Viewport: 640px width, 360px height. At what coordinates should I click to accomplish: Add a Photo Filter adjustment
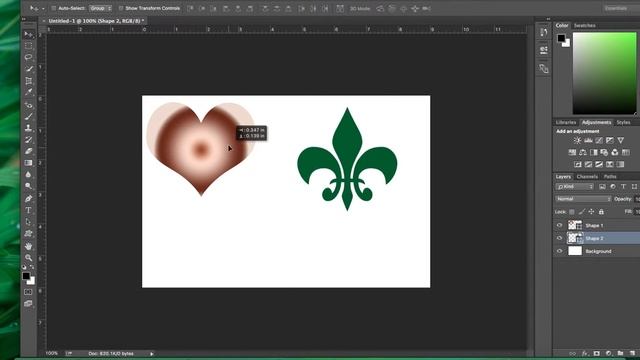point(604,152)
